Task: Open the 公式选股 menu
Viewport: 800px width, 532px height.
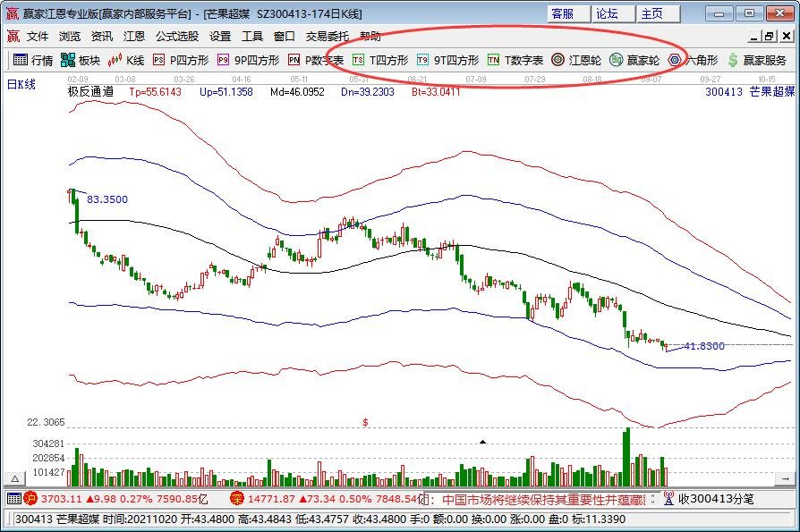Action: (x=177, y=36)
